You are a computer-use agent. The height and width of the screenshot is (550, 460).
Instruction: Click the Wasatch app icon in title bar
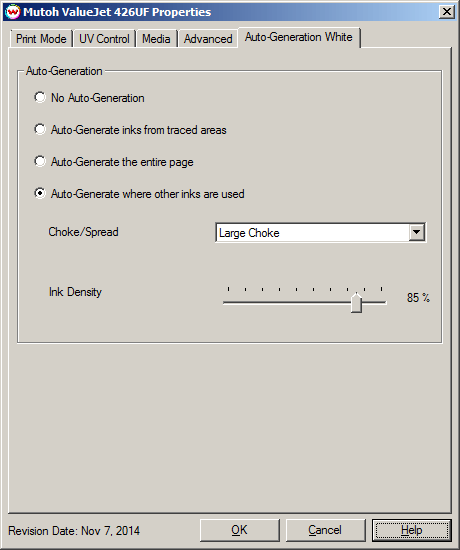click(13, 12)
